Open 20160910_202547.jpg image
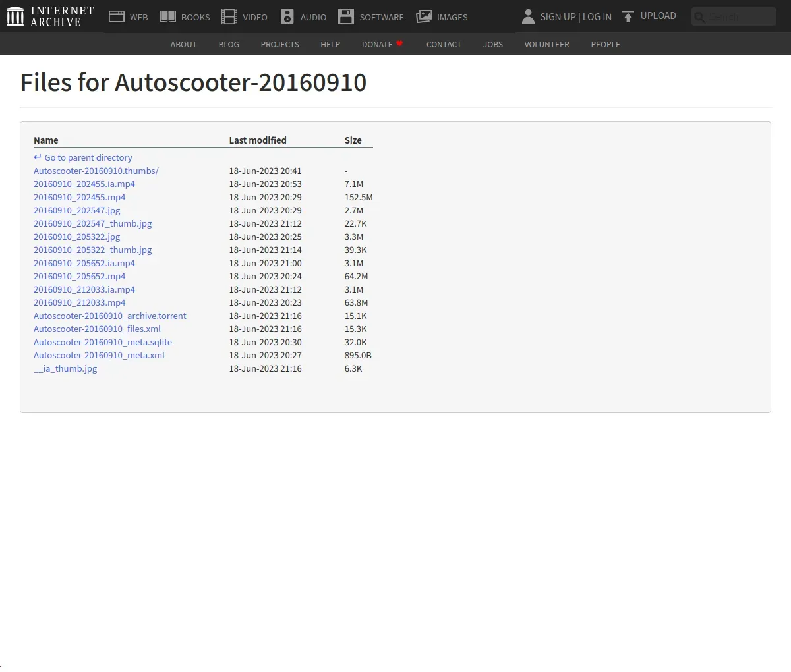The height and width of the screenshot is (672, 791). 77,210
